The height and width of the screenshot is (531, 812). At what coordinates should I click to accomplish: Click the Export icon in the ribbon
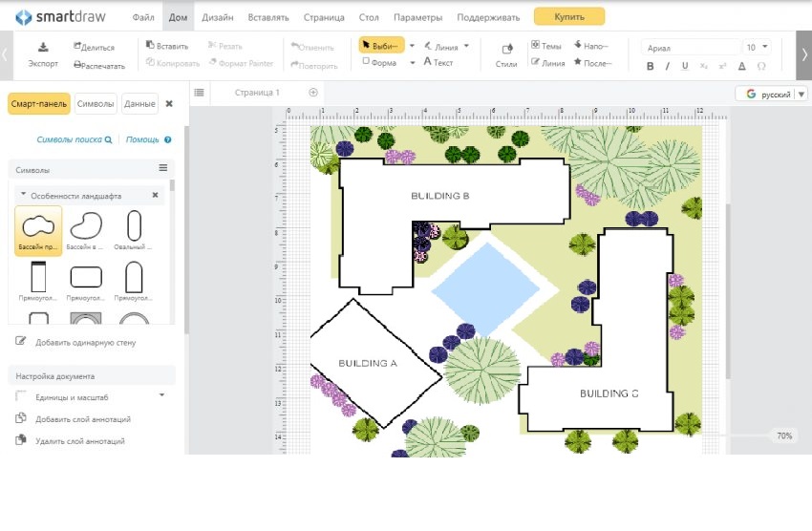(43, 48)
